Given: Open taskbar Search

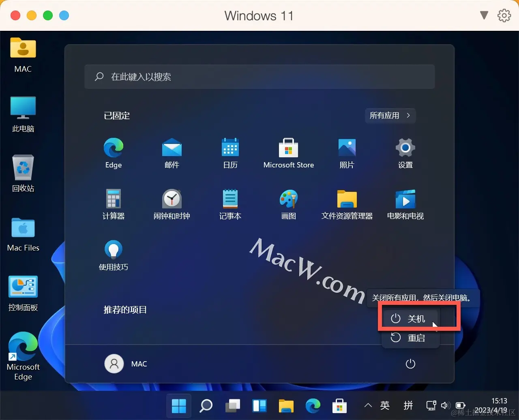Looking at the screenshot, I should tap(206, 405).
